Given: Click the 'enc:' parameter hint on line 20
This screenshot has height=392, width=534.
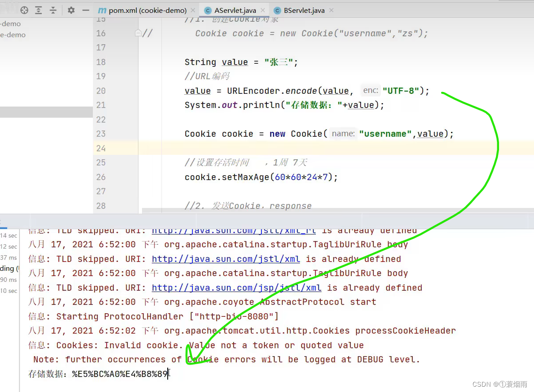Looking at the screenshot, I should coord(370,91).
